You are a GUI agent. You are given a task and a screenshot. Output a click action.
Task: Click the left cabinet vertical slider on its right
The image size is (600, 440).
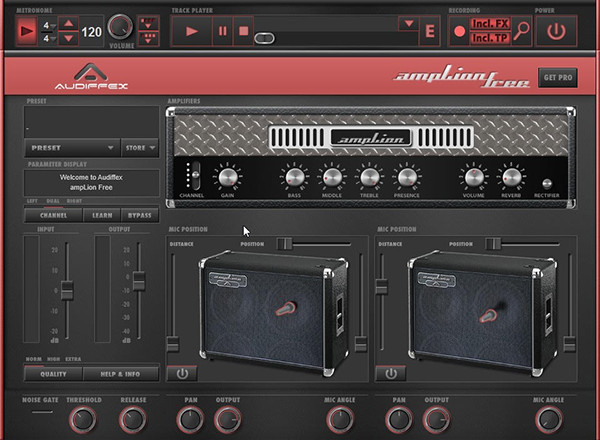pos(360,344)
